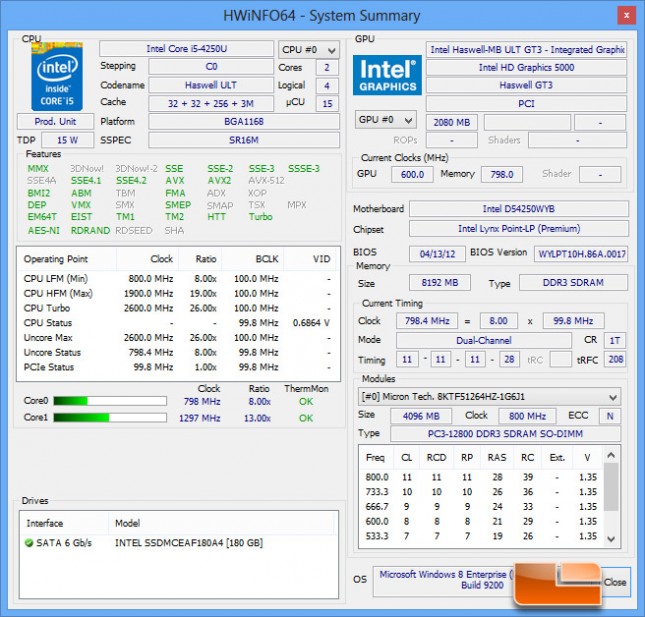Click the Stepping value C0

click(211, 66)
